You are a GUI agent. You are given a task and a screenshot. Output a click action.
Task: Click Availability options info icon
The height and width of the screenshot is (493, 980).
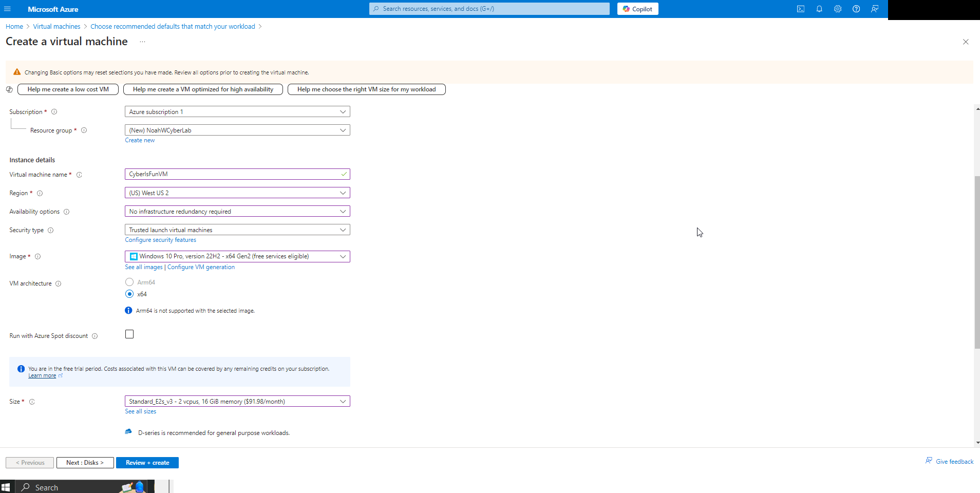pyautogui.click(x=66, y=212)
